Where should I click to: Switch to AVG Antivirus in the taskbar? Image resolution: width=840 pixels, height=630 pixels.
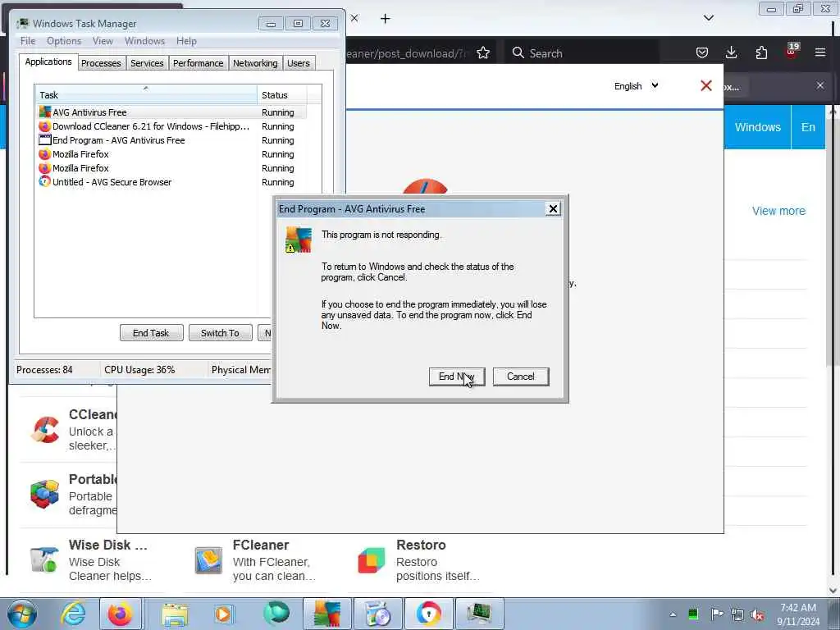pyautogui.click(x=327, y=614)
